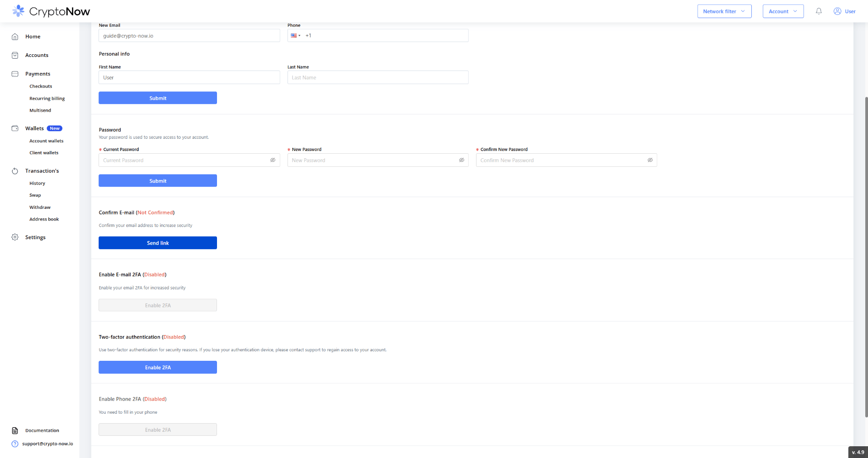Toggle visibility of the New Password field
This screenshot has height=458, width=868.
[x=462, y=160]
